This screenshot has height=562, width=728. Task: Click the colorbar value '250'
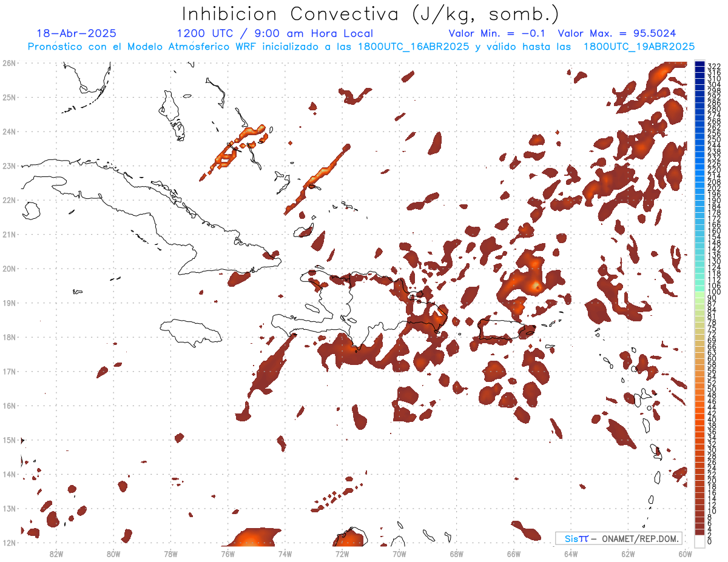tap(713, 140)
